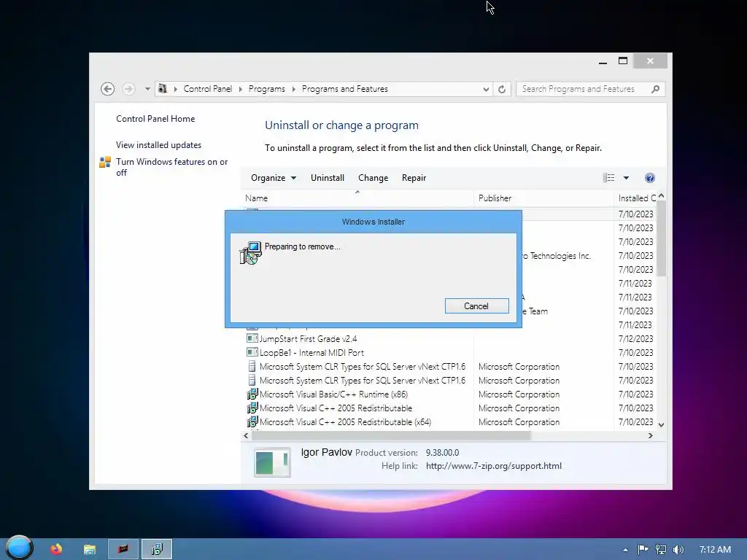Click the Control Panel address bar icon

point(163,88)
